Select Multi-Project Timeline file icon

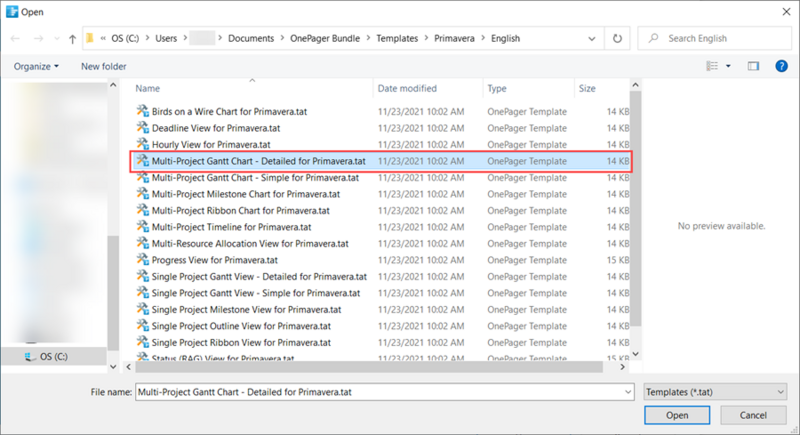click(x=143, y=226)
